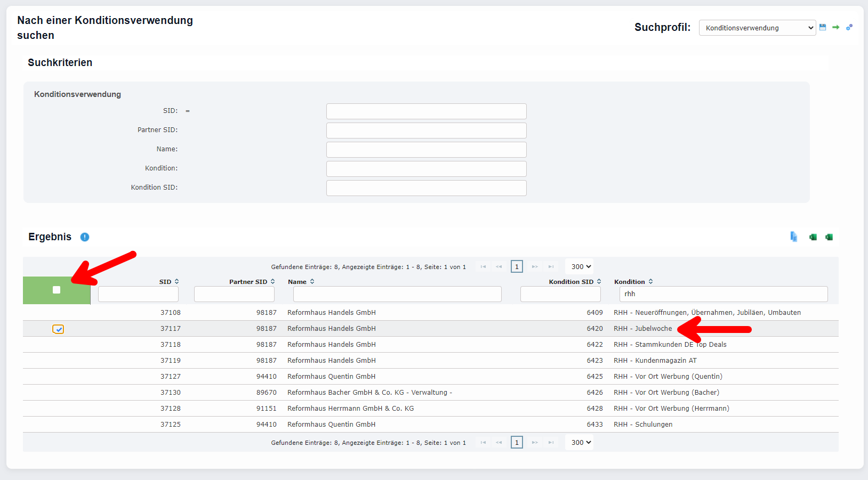Viewport: 868px width, 480px height.
Task: Click the blue document copy icon
Action: tap(794, 237)
